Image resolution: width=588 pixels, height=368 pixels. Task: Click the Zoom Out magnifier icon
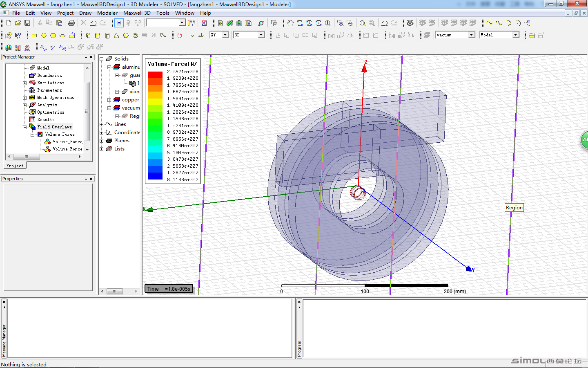[350, 23]
